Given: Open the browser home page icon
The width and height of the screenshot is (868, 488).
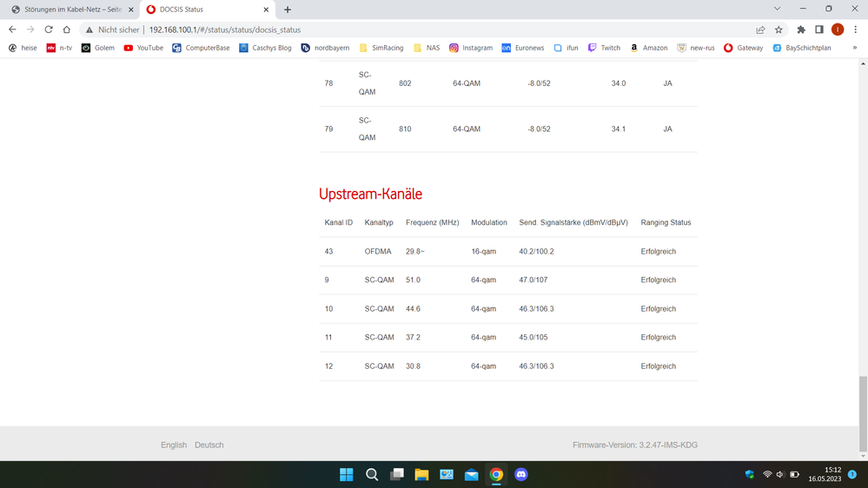Looking at the screenshot, I should coord(66,30).
